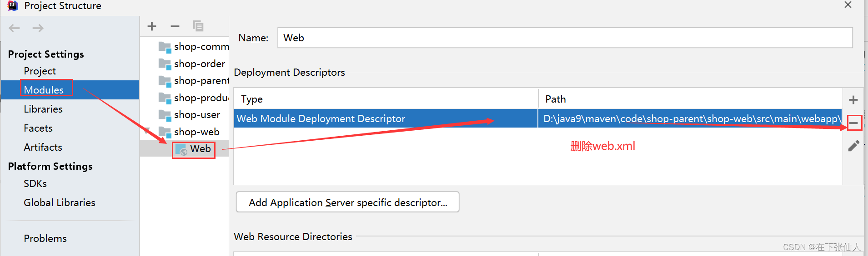
Task: Click the forward navigation arrow
Action: pyautogui.click(x=38, y=28)
